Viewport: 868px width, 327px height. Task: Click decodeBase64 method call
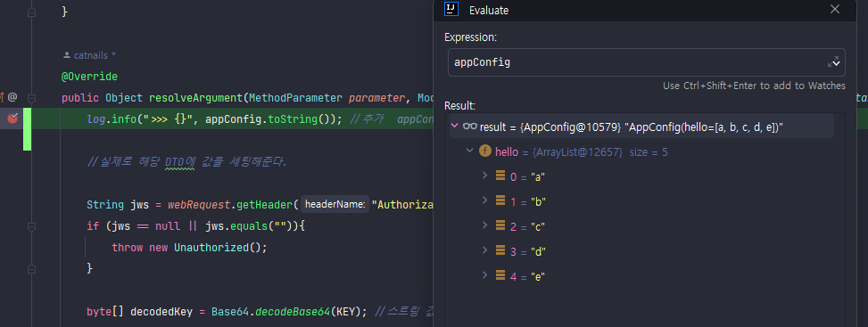click(x=292, y=312)
